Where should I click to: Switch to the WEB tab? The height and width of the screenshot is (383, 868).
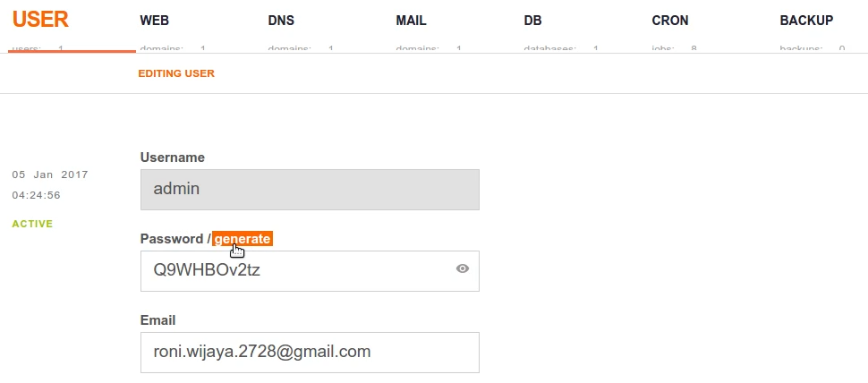pyautogui.click(x=155, y=20)
